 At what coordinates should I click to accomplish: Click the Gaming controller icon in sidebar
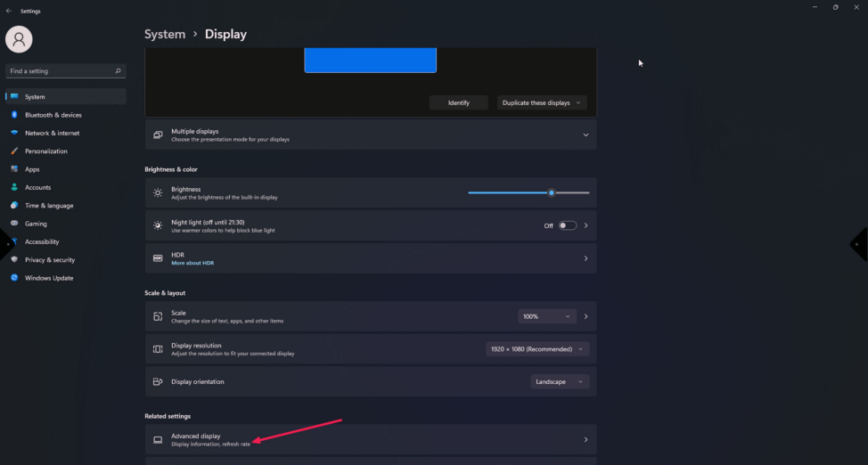(15, 224)
